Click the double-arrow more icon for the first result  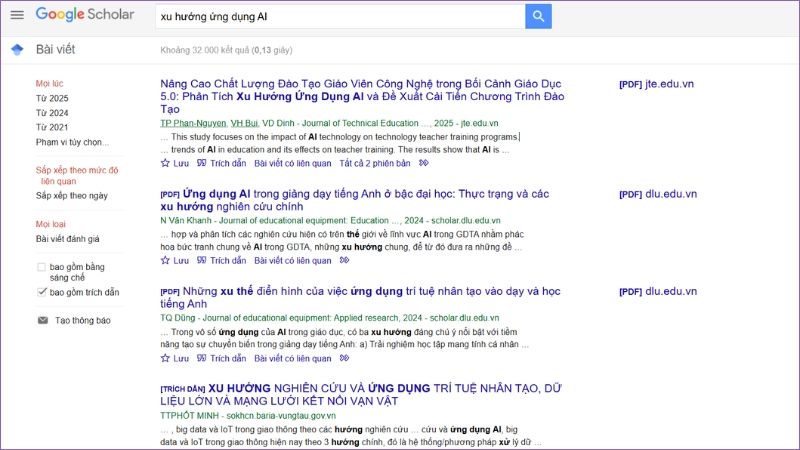point(423,163)
